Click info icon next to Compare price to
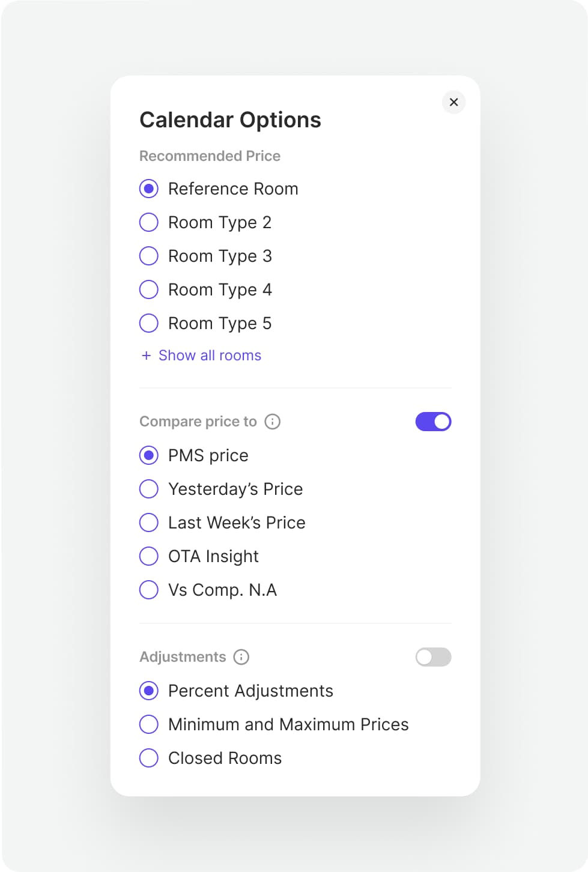Image resolution: width=588 pixels, height=872 pixels. pos(273,422)
